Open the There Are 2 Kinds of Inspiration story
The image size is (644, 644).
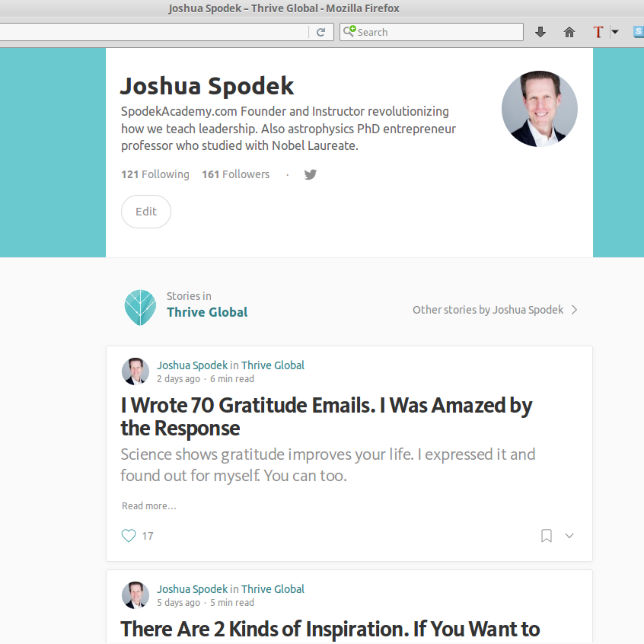tap(330, 629)
